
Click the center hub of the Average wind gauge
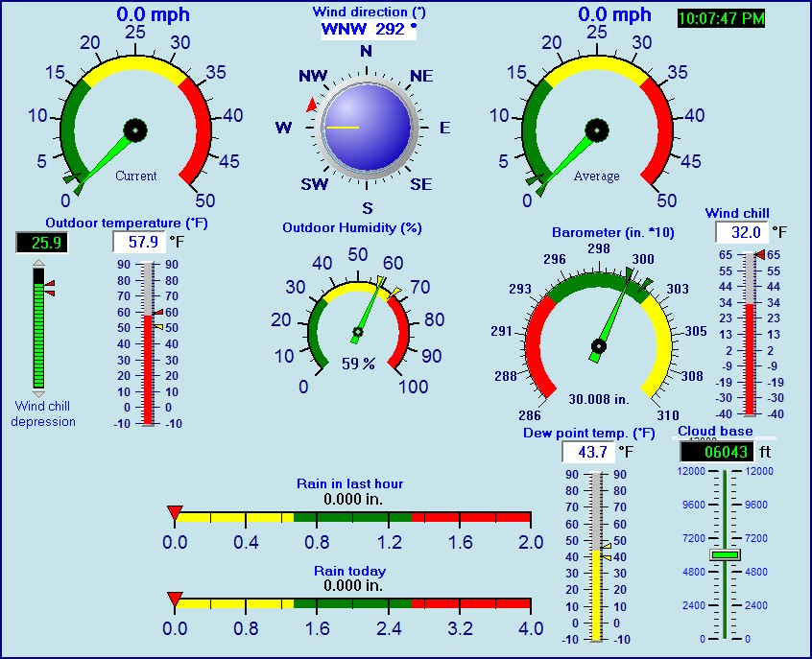598,129
